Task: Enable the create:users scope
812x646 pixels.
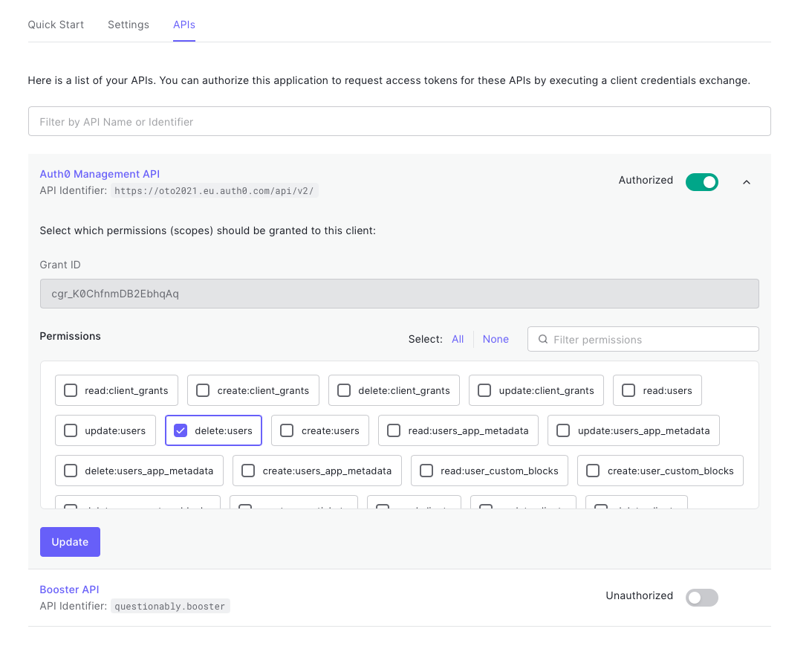Action: tap(287, 430)
